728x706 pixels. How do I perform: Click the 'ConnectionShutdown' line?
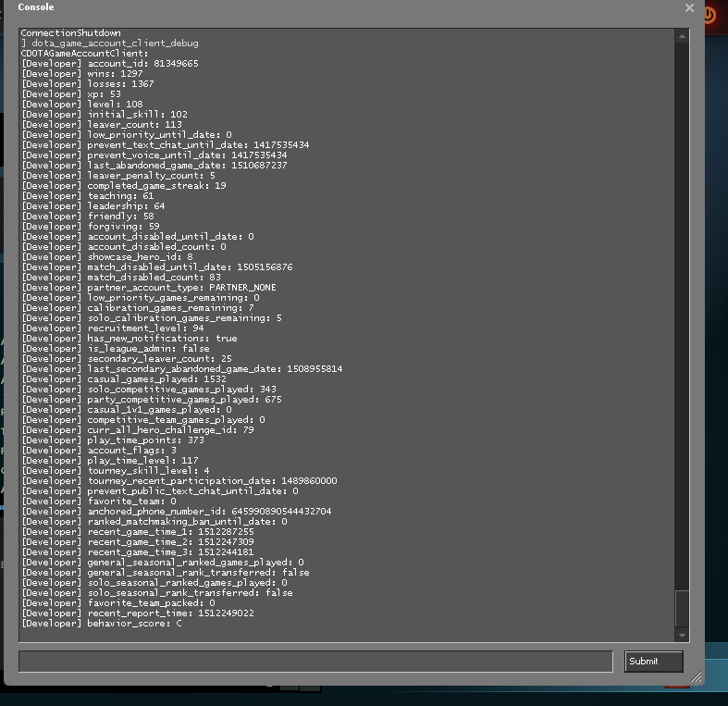(x=71, y=33)
